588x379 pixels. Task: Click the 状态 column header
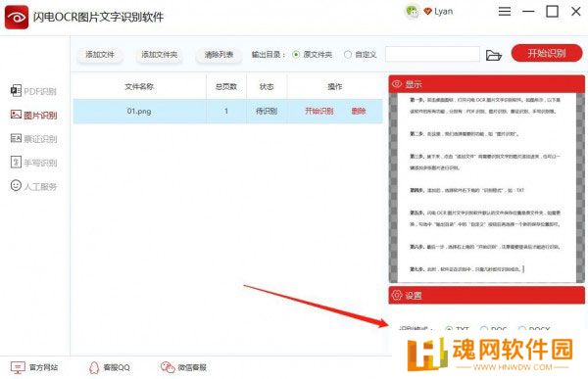pyautogui.click(x=267, y=86)
